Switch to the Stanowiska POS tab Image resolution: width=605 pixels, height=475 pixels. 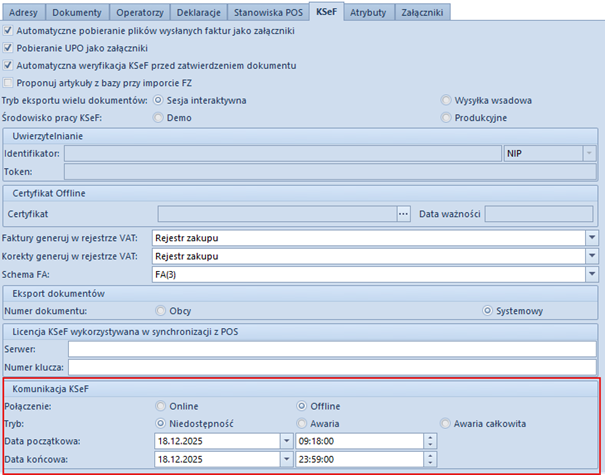coord(267,11)
